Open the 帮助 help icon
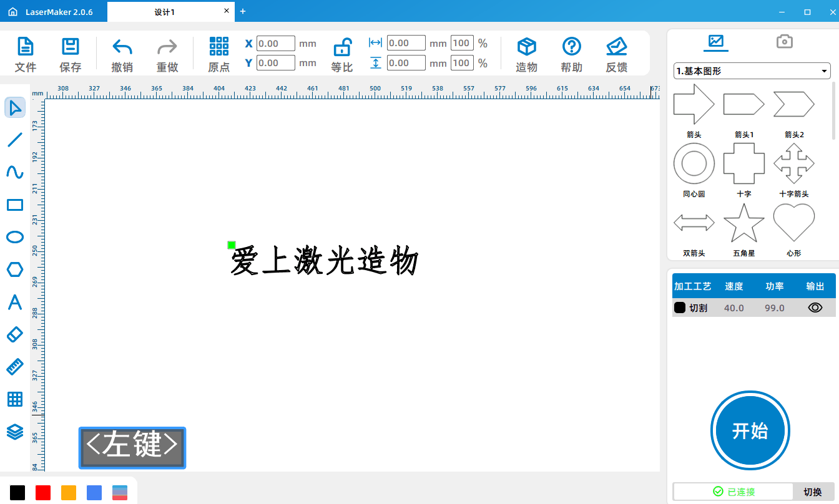Viewport: 839px width, 504px height. pos(572,54)
